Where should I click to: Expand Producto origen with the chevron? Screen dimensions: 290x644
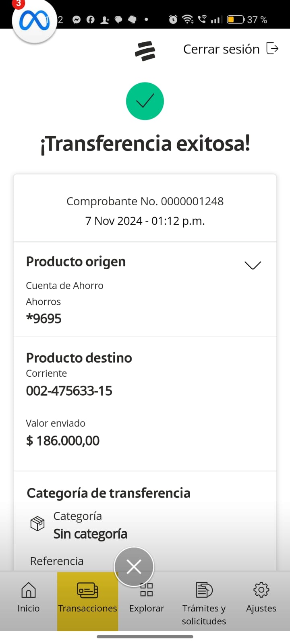pyautogui.click(x=253, y=265)
